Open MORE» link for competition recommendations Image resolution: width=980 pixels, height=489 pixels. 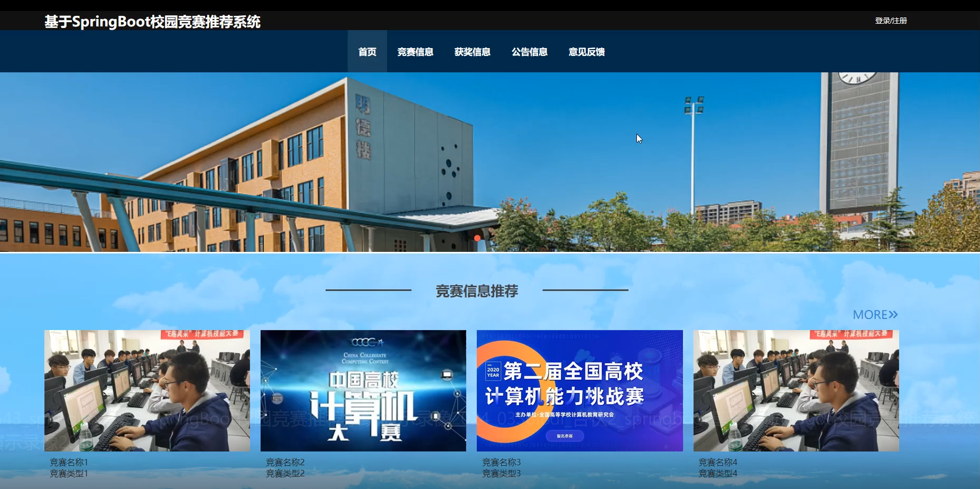tap(875, 315)
